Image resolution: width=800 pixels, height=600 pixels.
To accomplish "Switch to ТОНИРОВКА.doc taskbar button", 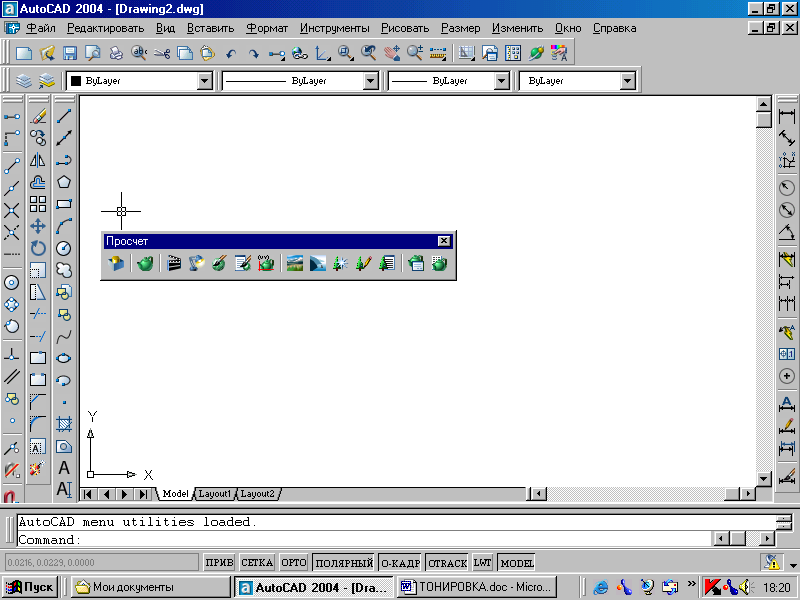I will pyautogui.click(x=477, y=587).
